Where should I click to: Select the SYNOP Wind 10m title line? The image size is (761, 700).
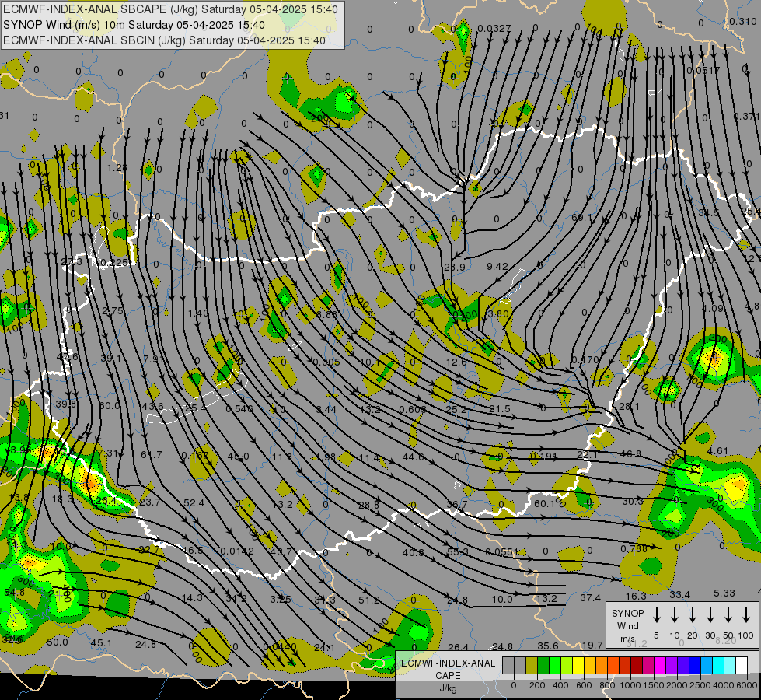pyautogui.click(x=134, y=25)
